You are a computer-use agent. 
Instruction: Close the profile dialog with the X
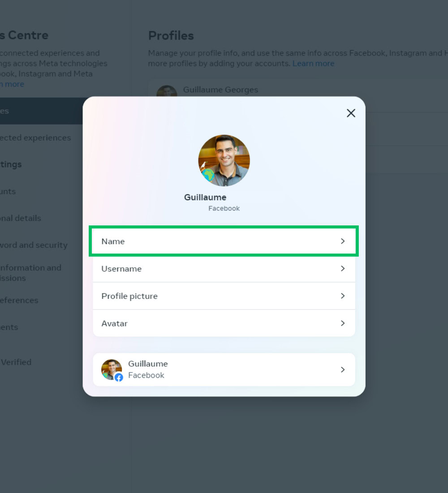click(351, 113)
